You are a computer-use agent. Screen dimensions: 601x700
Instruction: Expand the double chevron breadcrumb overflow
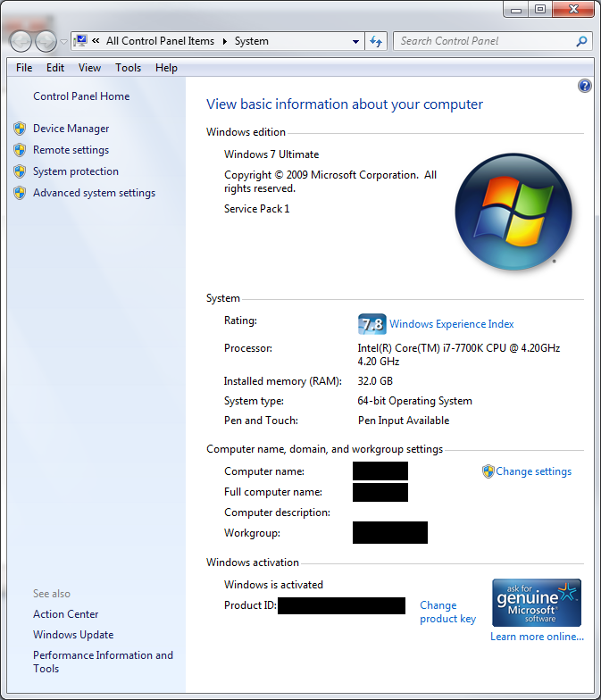[x=96, y=41]
